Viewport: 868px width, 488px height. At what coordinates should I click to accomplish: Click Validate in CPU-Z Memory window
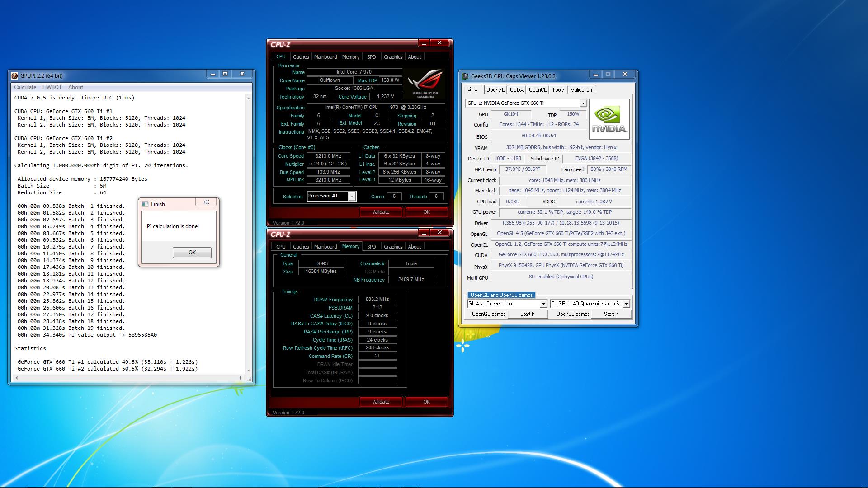(x=381, y=402)
